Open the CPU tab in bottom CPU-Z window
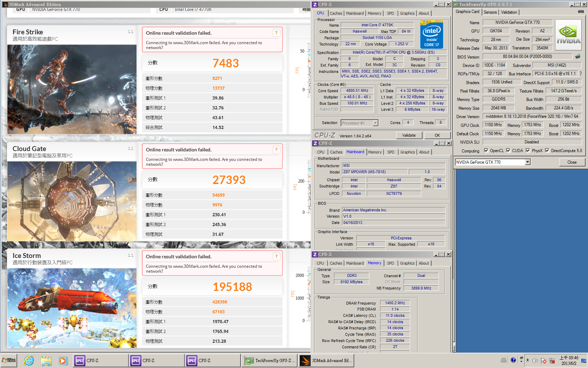Screen dimensions: 588x368 pyautogui.click(x=320, y=263)
